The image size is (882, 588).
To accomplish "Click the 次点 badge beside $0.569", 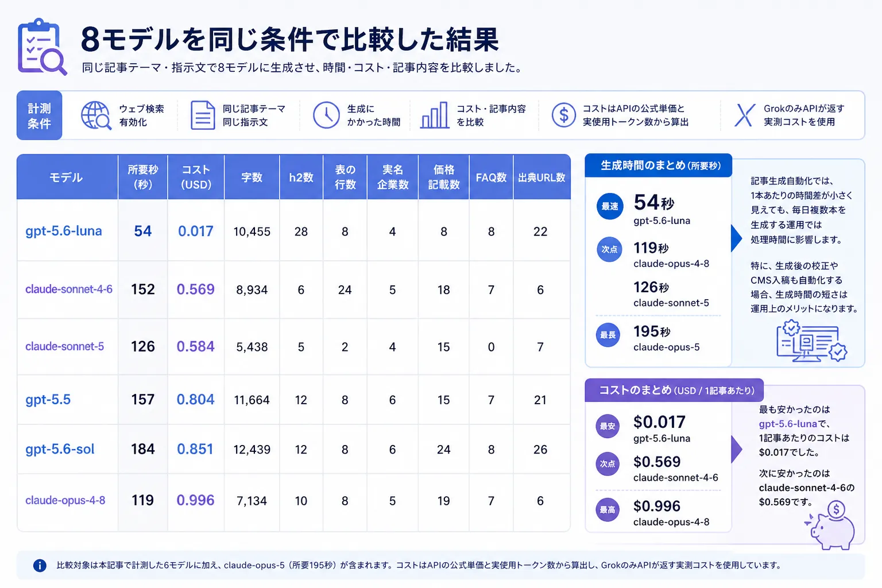I will [608, 464].
